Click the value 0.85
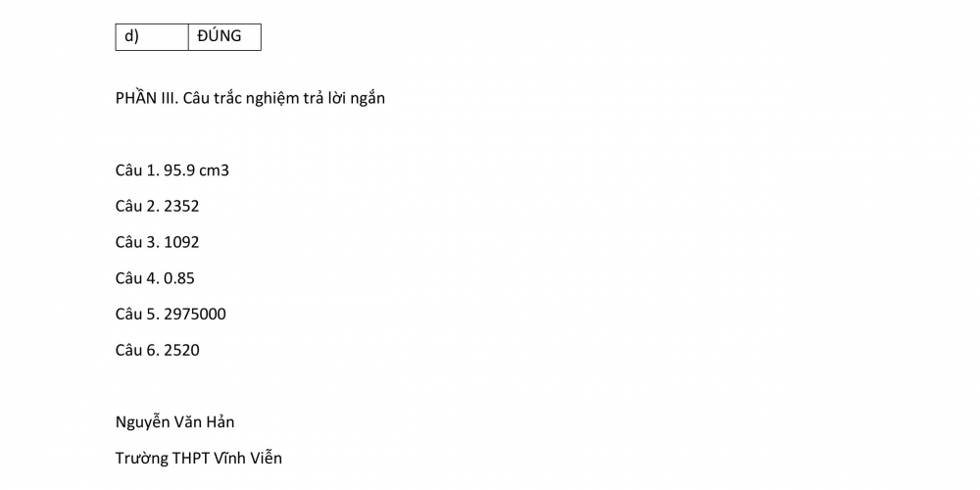Screen dimensions: 980x490 pyautogui.click(x=179, y=278)
